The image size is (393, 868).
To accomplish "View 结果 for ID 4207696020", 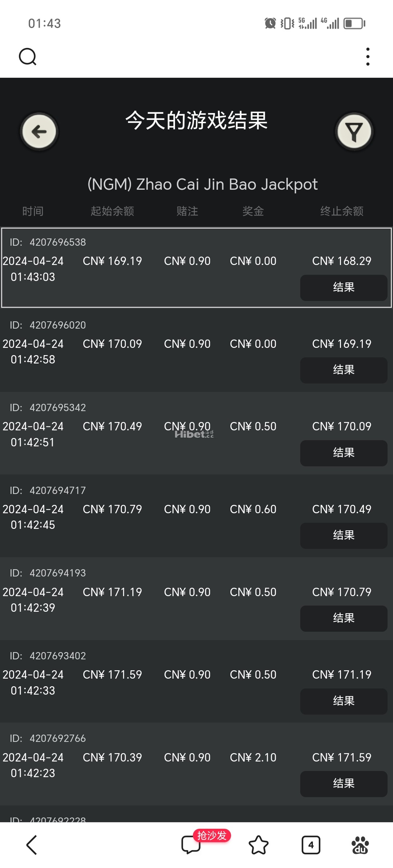I will click(344, 370).
